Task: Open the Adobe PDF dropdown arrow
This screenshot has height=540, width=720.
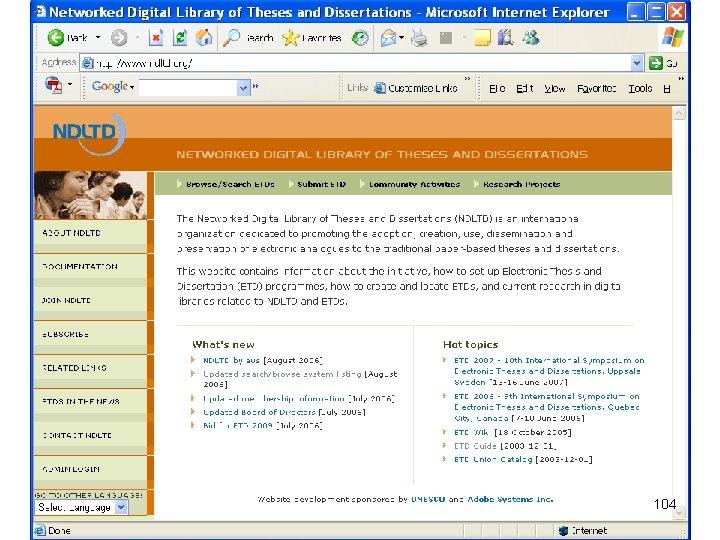Action: [x=70, y=84]
